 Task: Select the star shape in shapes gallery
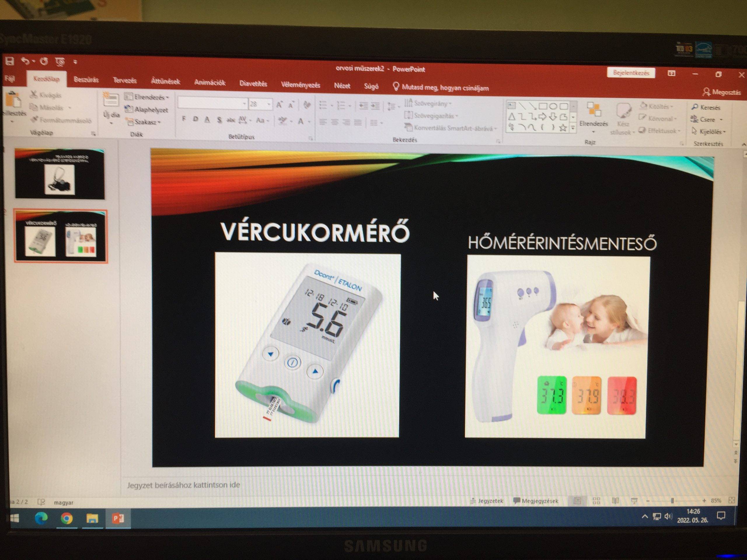(563, 128)
